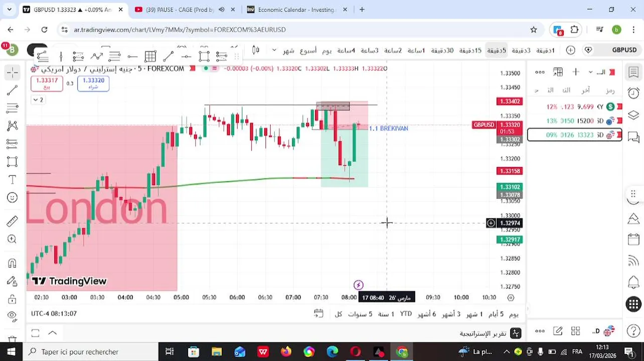Toggle lock all drawings
644x361 pixels.
click(x=13, y=299)
